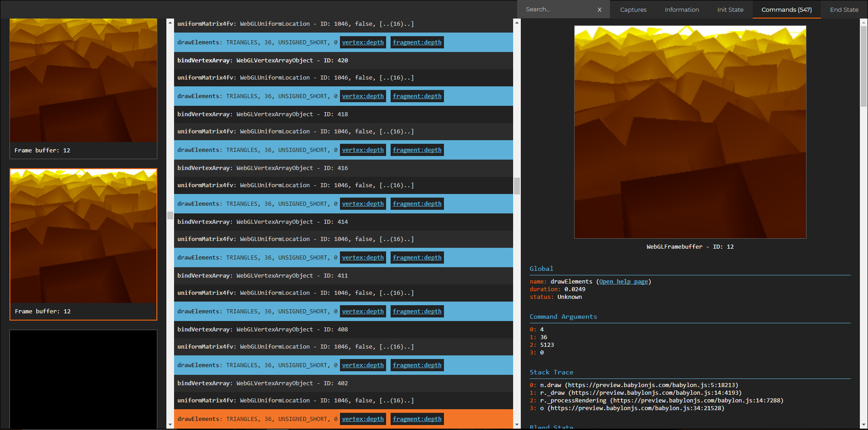Select the bindVertexArray ID: 420 command
868x430 pixels.
click(262, 61)
